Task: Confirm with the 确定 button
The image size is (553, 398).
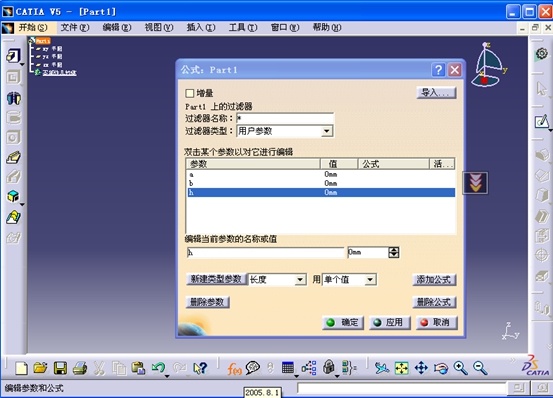Action: click(x=343, y=323)
